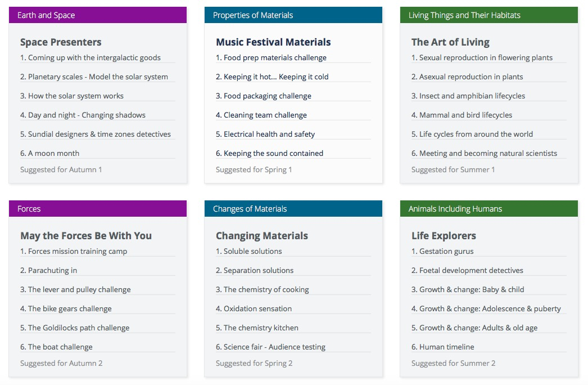Open lesson 'Planetary scales - Model the solar system'
Viewport: 588px width, 385px height.
pyautogui.click(x=98, y=77)
